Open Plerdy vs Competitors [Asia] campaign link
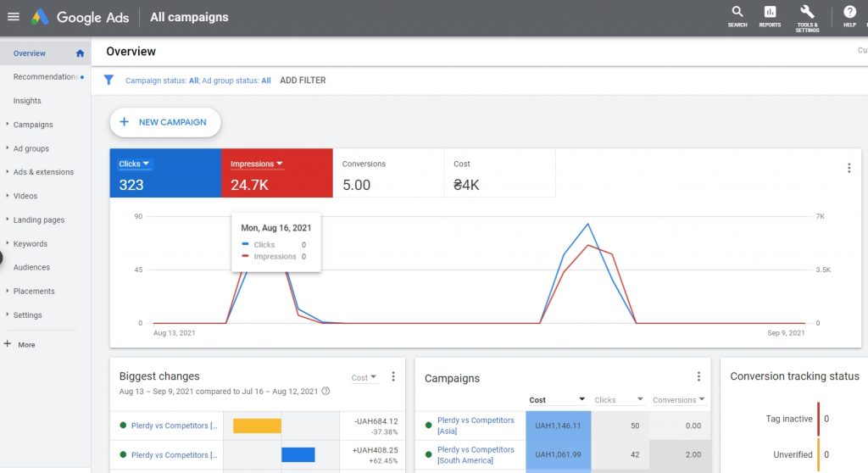The width and height of the screenshot is (868, 473). coord(476,426)
